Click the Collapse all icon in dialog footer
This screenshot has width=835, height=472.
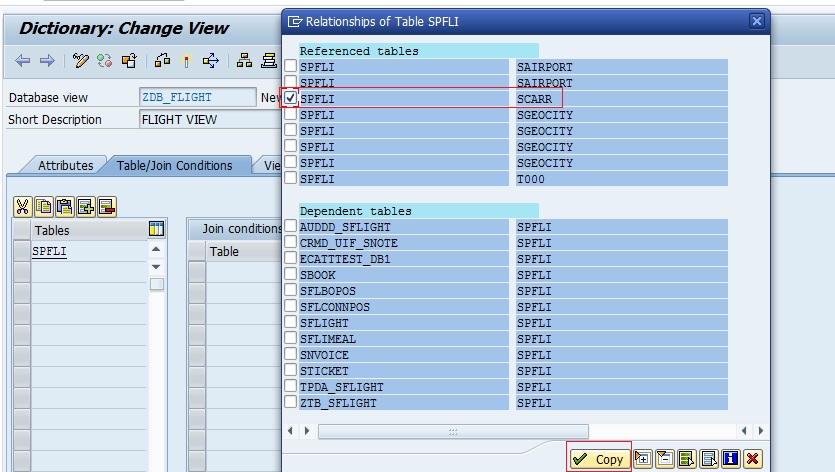click(664, 459)
